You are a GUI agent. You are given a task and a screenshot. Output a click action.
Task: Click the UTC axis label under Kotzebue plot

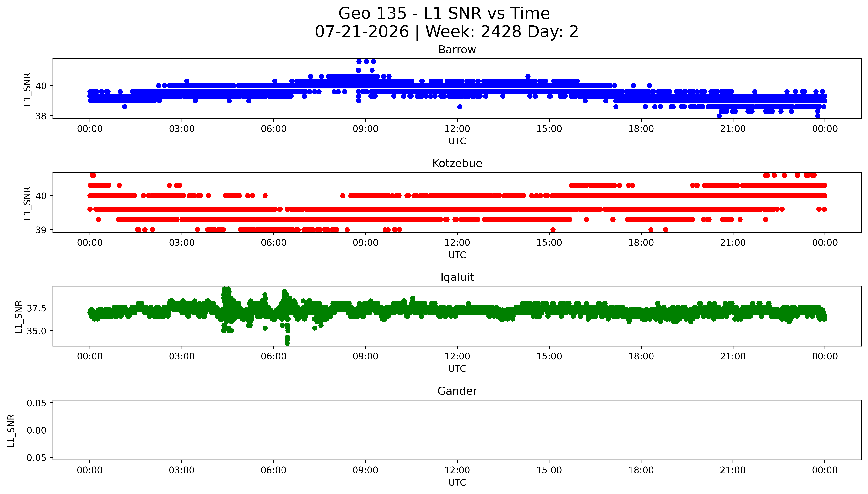[x=457, y=255]
